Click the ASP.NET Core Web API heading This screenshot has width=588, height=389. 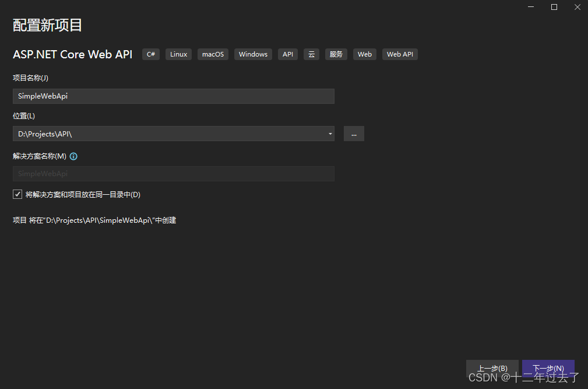72,54
